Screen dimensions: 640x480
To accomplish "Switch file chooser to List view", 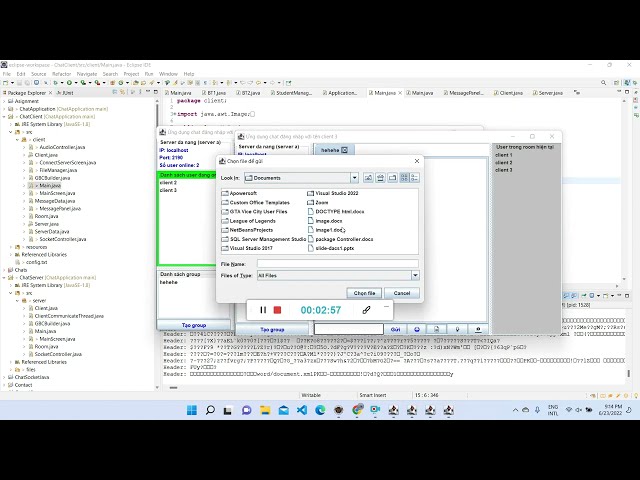I will tap(404, 178).
